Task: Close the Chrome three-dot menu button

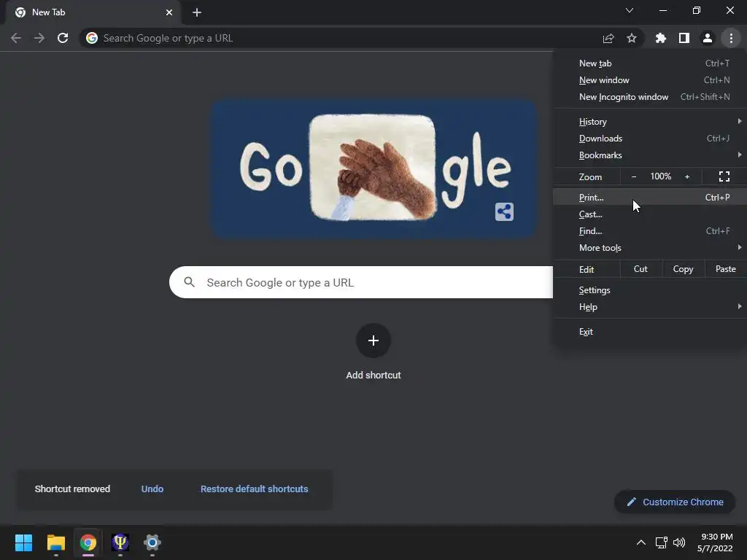Action: coord(731,38)
